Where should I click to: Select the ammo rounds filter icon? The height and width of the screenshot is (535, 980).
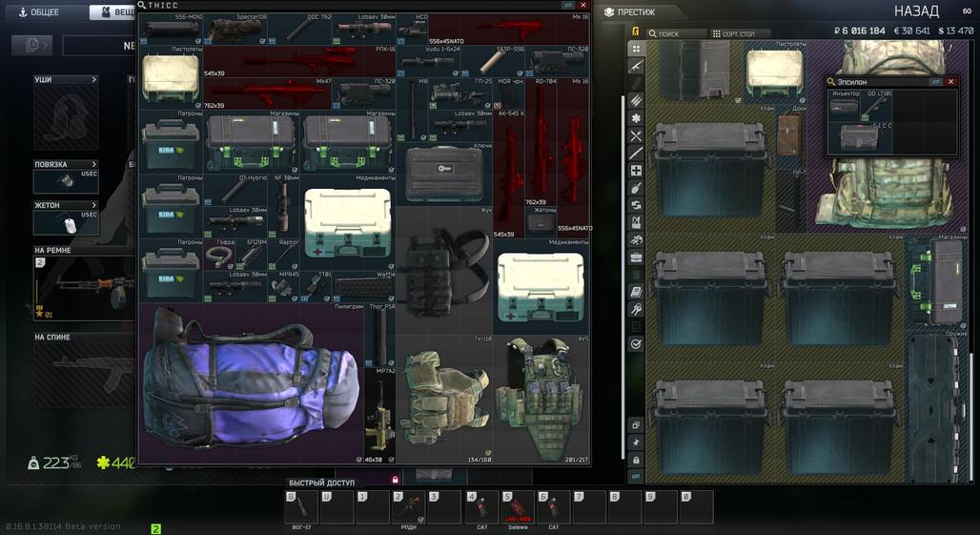click(636, 101)
